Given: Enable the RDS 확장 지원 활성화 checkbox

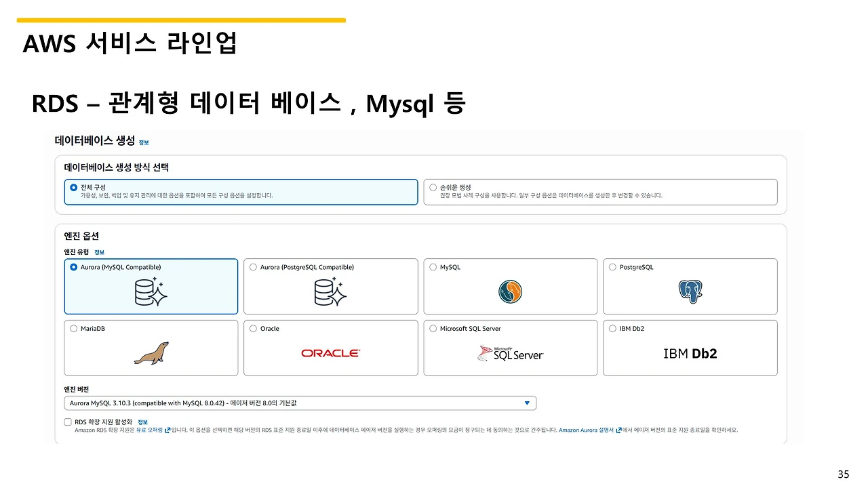Looking at the screenshot, I should pyautogui.click(x=68, y=422).
